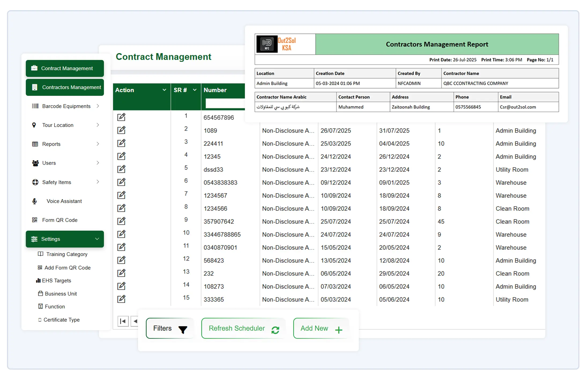Expand the Barcode Equipments submenu
Viewport: 588px width, 383px height.
pos(98,106)
